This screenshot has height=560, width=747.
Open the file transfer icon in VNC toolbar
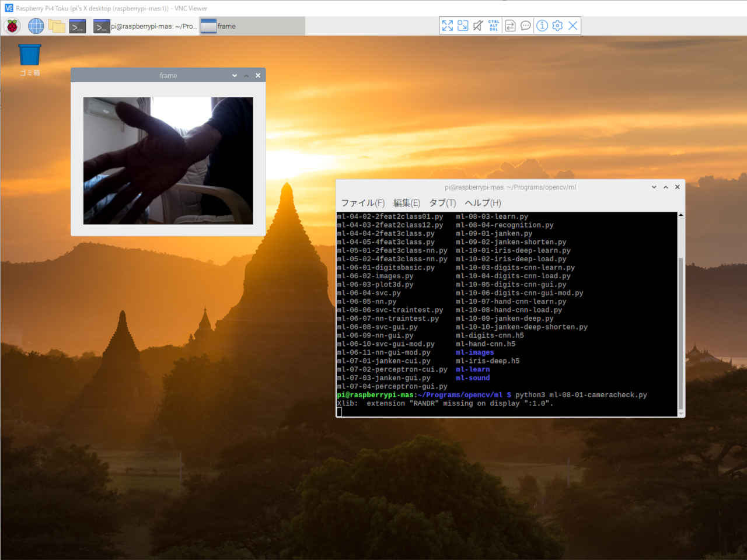(510, 26)
